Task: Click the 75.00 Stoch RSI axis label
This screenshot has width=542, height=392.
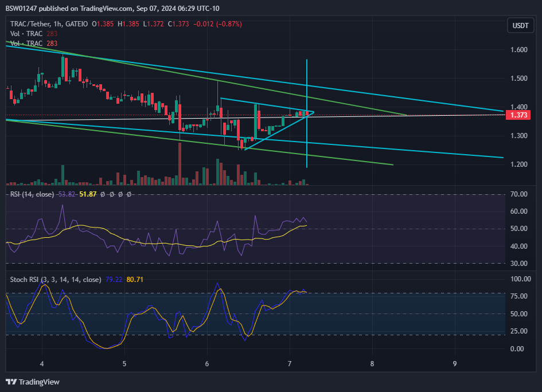Action: [x=519, y=296]
